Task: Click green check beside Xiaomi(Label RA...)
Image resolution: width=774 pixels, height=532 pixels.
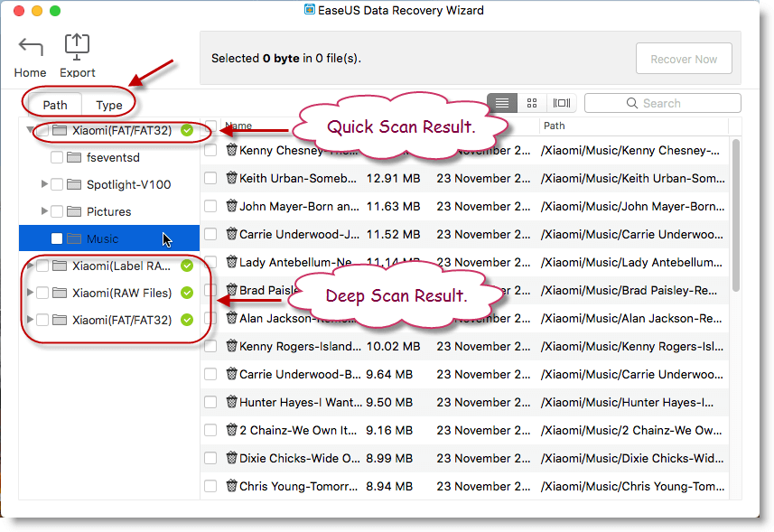Action: click(x=187, y=266)
